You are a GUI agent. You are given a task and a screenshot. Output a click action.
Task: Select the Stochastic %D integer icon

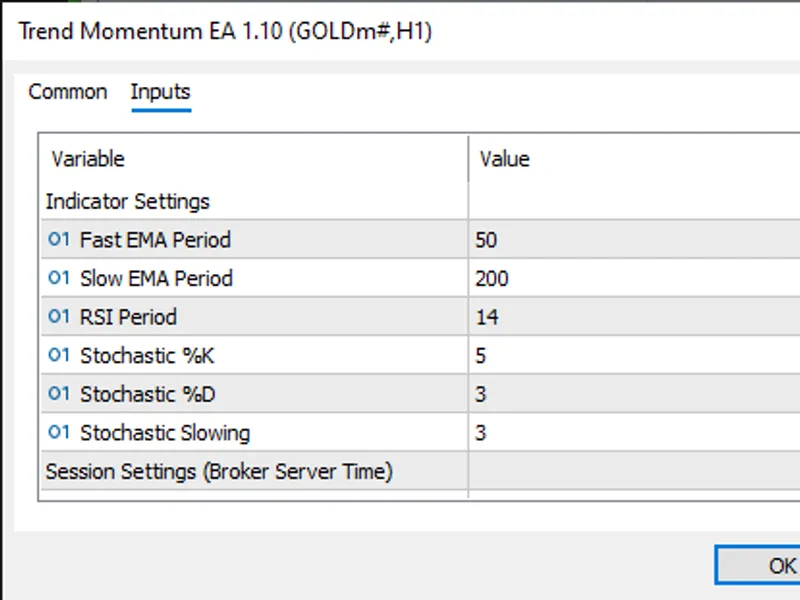(x=59, y=394)
